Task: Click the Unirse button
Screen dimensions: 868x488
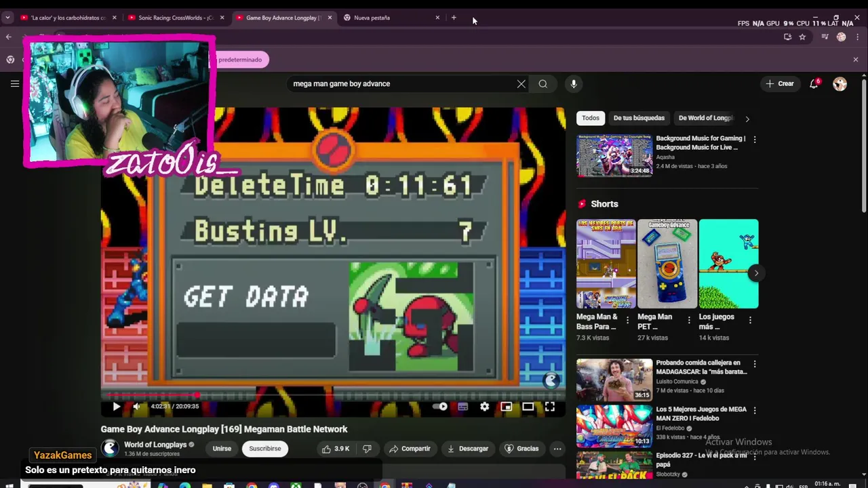Action: point(222,449)
